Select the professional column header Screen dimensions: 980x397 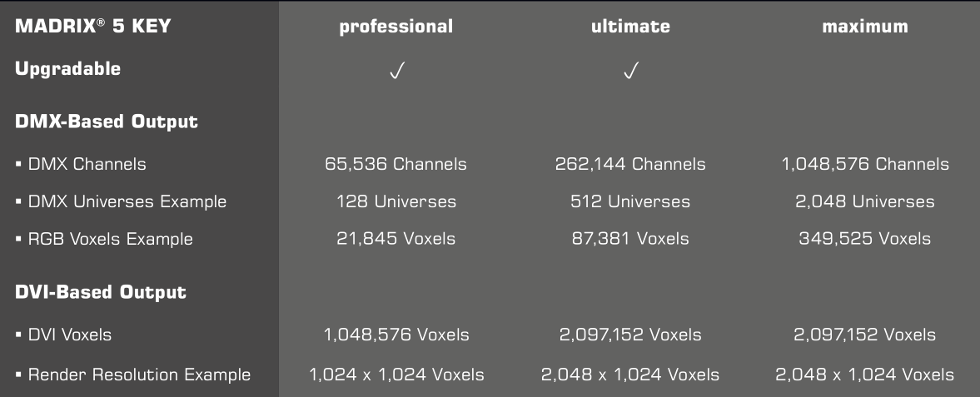pyautogui.click(x=396, y=27)
